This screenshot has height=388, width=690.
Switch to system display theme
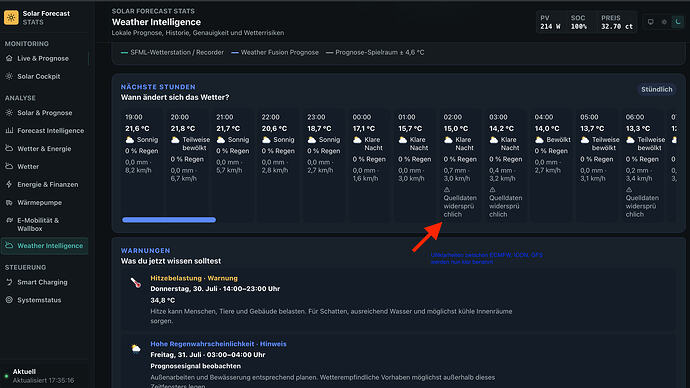pyautogui.click(x=650, y=22)
